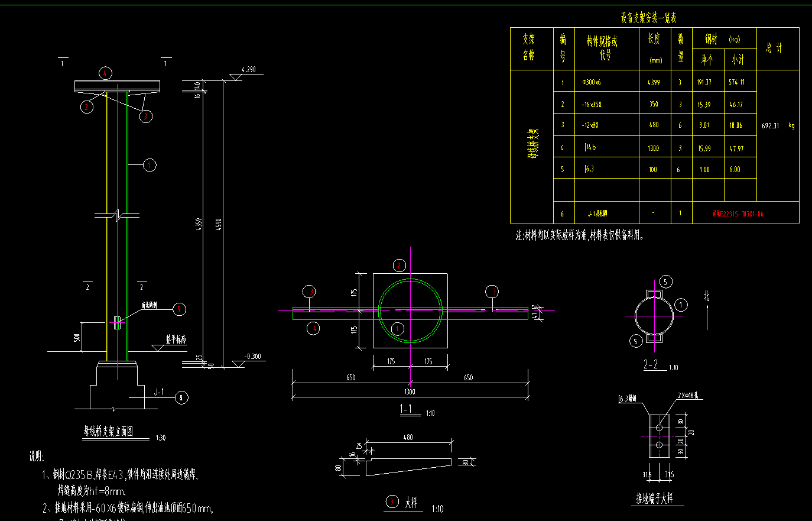Select the note line starting 1、钢材Q235B

click(120, 474)
